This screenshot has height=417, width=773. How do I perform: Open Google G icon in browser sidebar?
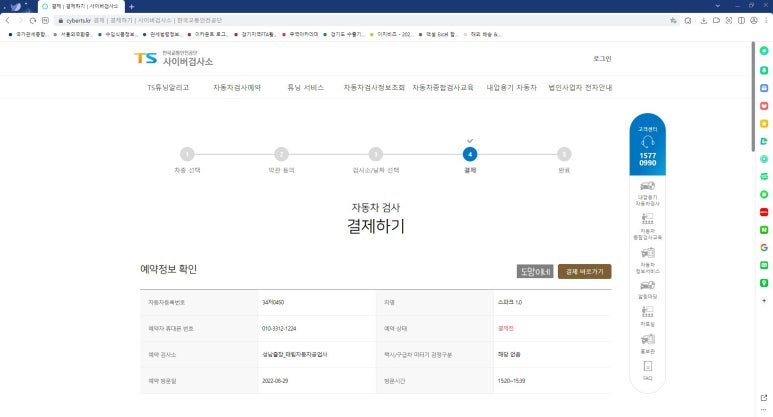pos(764,247)
